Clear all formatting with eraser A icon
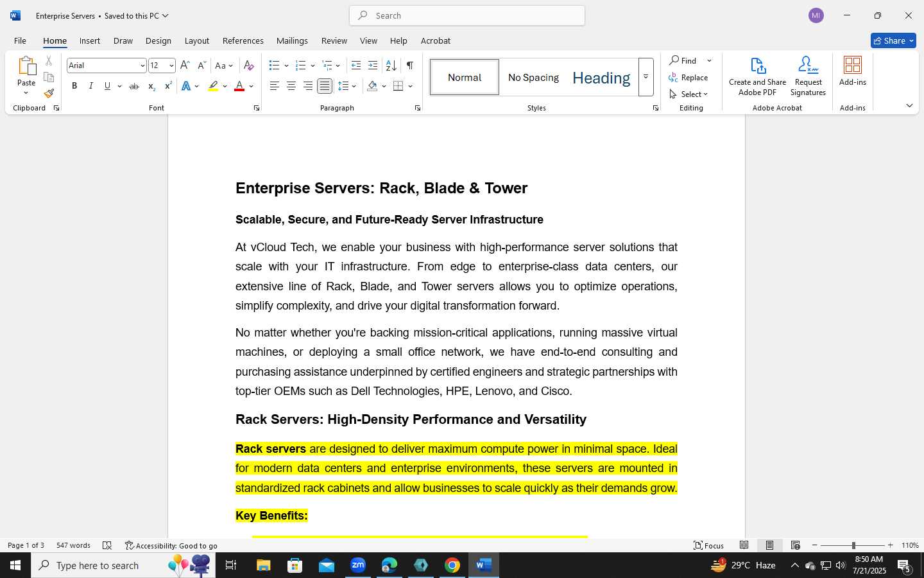 tap(249, 66)
